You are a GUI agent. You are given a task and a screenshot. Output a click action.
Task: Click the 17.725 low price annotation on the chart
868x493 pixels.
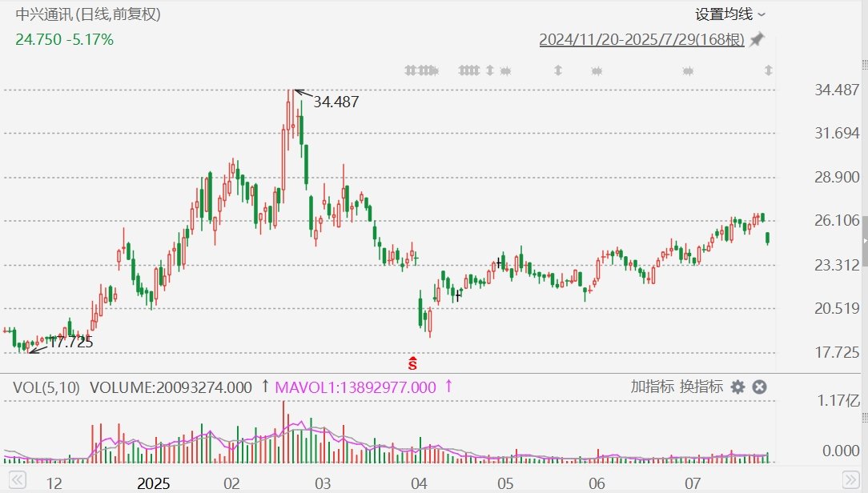pyautogui.click(x=70, y=342)
